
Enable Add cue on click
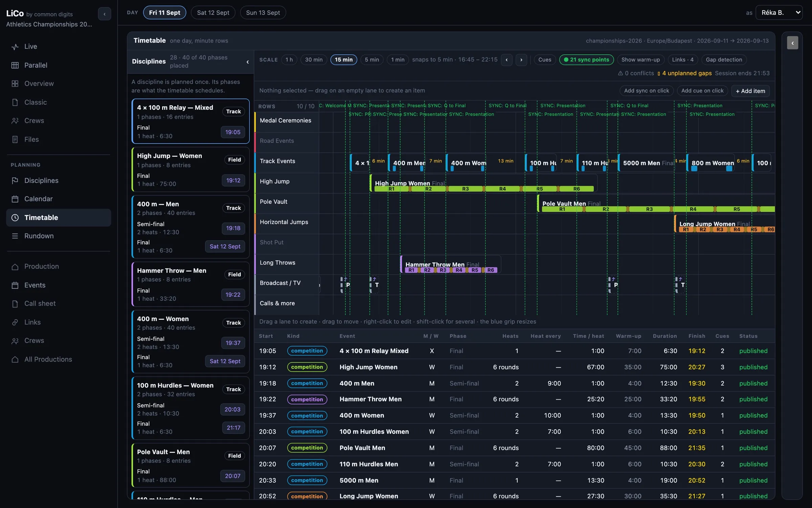pyautogui.click(x=702, y=91)
